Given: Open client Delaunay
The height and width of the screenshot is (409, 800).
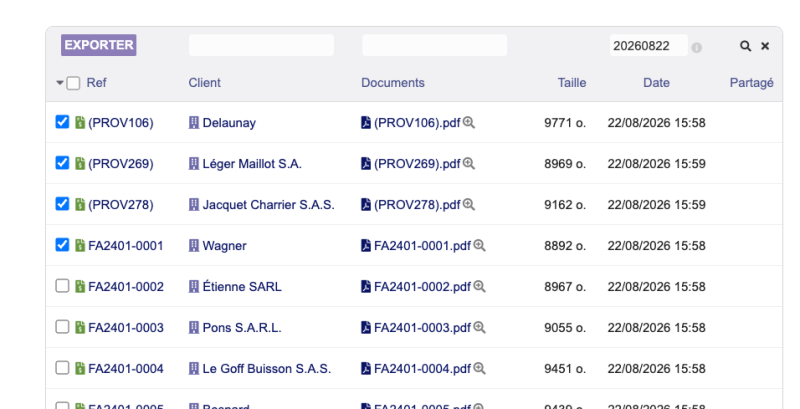Looking at the screenshot, I should (x=229, y=123).
